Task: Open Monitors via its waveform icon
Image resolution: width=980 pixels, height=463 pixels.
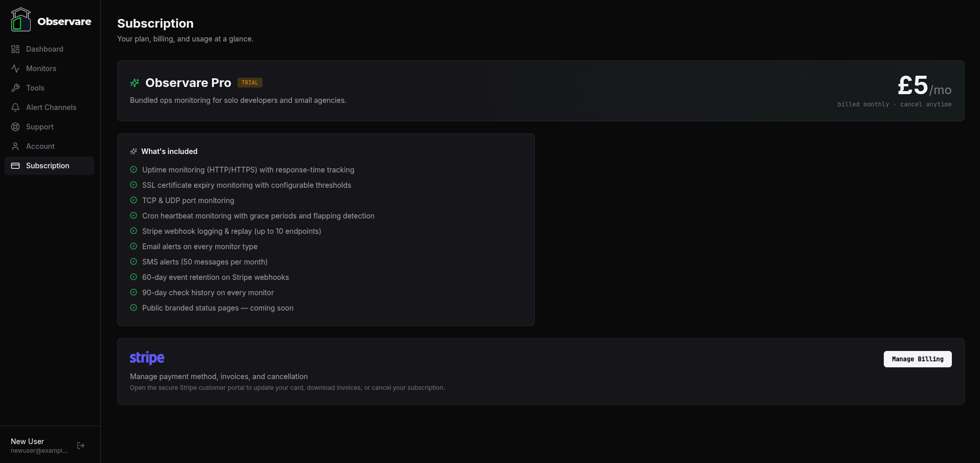Action: click(15, 68)
